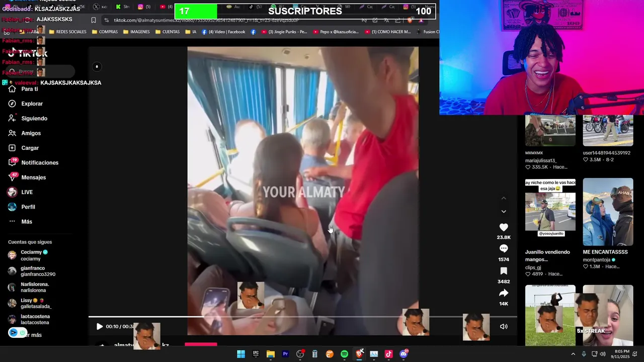Show hidden system tray icons
This screenshot has height=362, width=644.
click(x=573, y=354)
